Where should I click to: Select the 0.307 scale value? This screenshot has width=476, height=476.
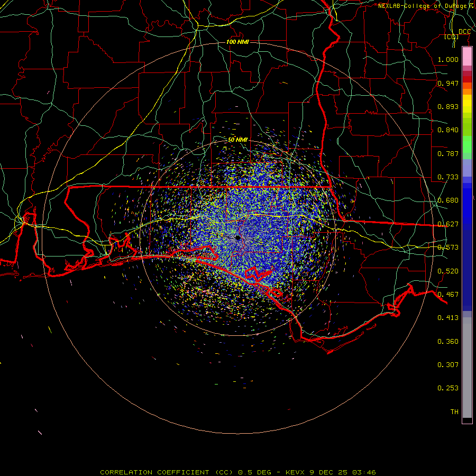pos(448,365)
